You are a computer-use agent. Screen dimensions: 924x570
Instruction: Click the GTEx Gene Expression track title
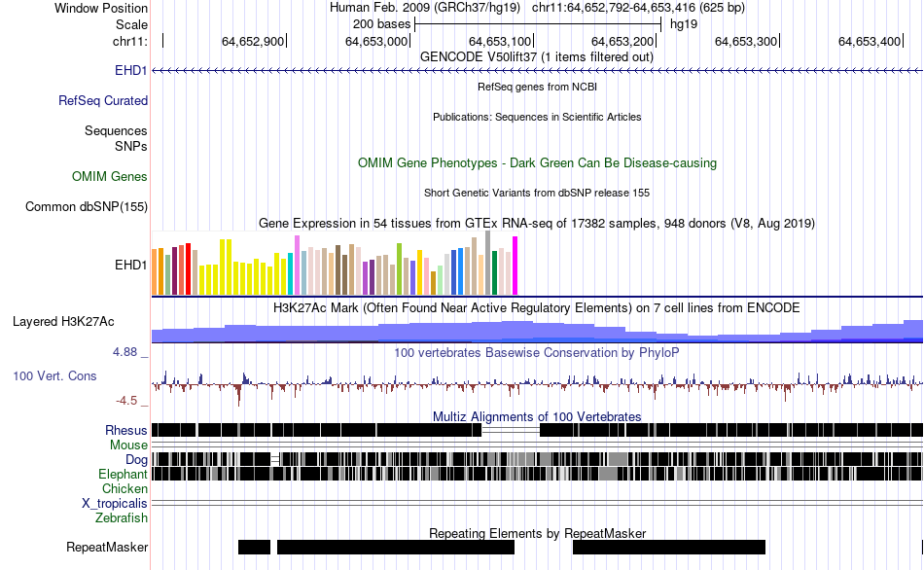coord(537,224)
